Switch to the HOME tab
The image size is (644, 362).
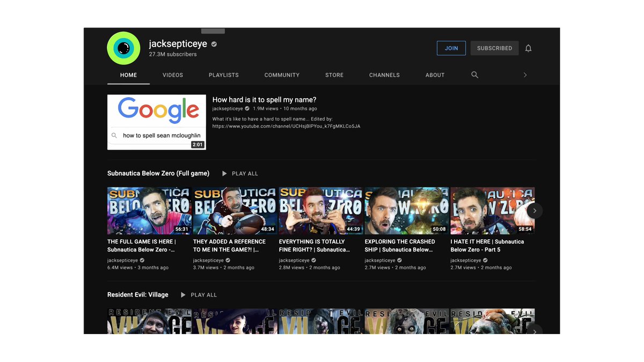[128, 75]
